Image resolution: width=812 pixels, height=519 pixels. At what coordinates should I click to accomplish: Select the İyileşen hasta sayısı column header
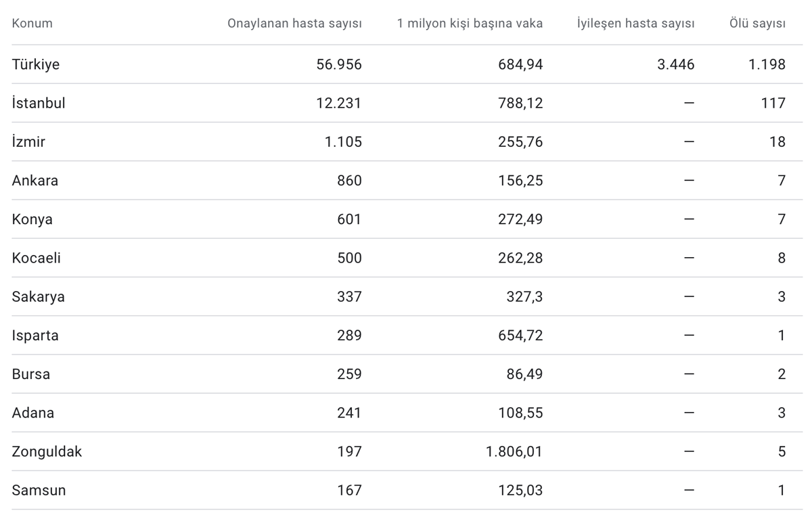pyautogui.click(x=635, y=24)
